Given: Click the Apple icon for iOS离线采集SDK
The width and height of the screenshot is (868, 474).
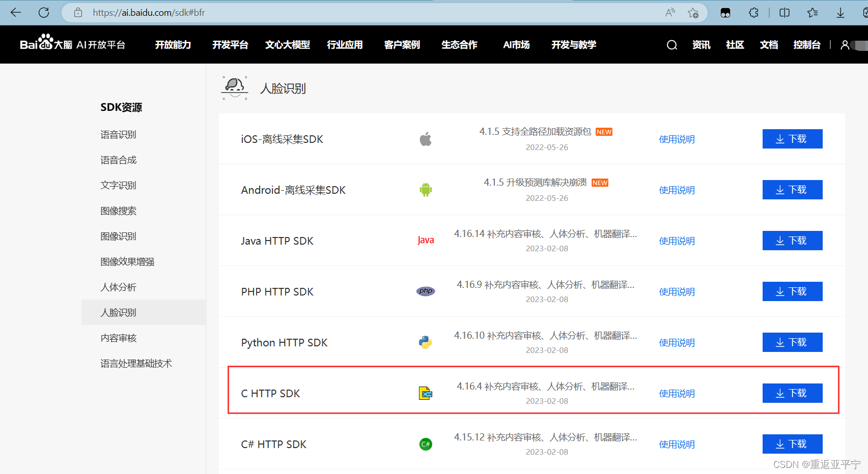Looking at the screenshot, I should click(x=426, y=138).
